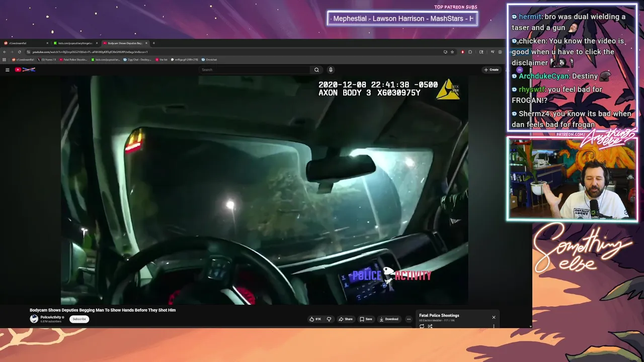This screenshot has height=362, width=644.
Task: Click the install/cast icon beside bookmark star
Action: (445, 52)
